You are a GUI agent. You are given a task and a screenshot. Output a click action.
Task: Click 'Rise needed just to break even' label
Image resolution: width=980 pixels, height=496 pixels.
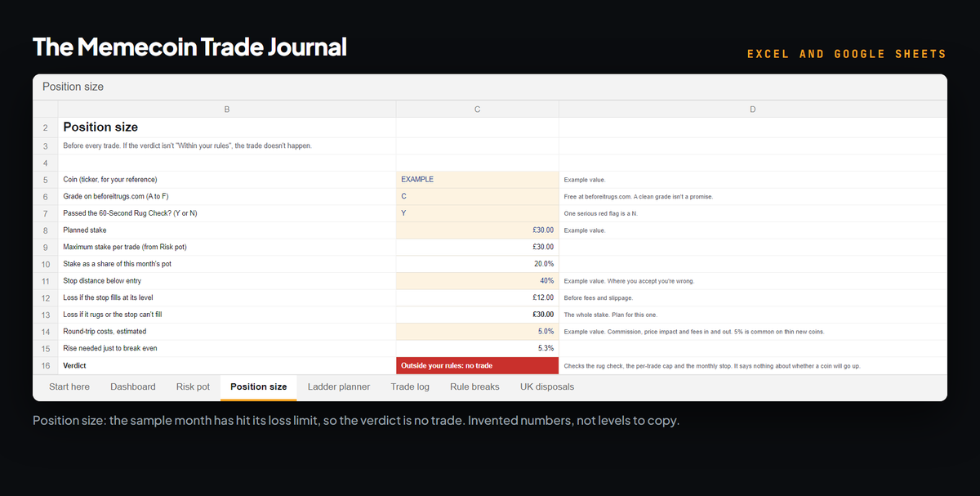click(110, 348)
